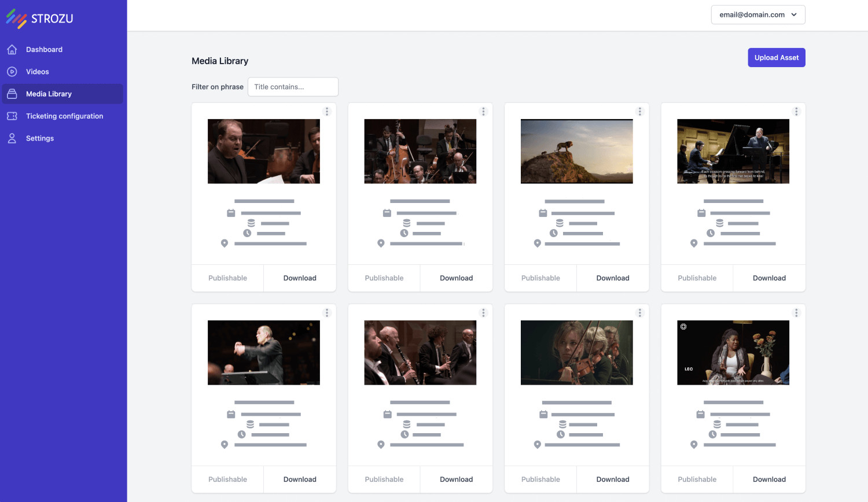Click the Dashboard home icon
The height and width of the screenshot is (502, 868).
pos(12,50)
